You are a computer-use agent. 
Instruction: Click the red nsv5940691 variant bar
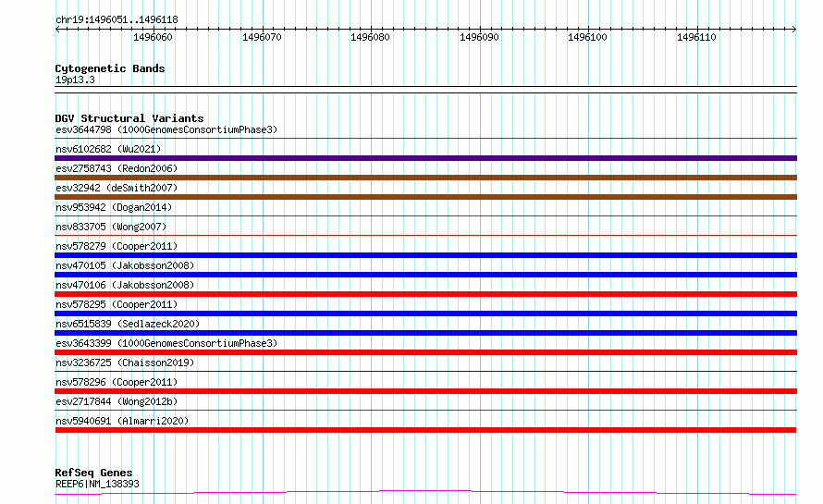coord(425,430)
